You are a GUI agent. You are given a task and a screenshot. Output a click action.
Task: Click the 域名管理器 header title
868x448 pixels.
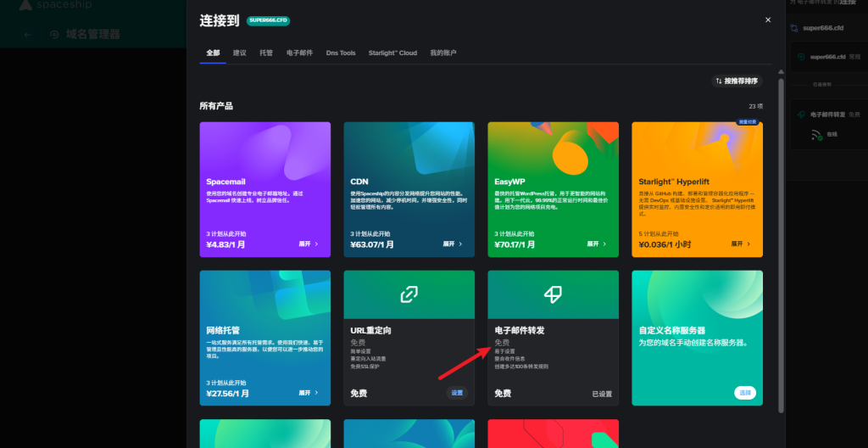point(93,35)
